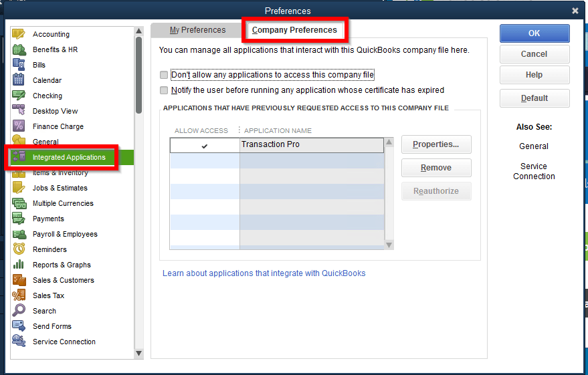The image size is (588, 375).
Task: Click Remove to delete application access
Action: (x=436, y=168)
